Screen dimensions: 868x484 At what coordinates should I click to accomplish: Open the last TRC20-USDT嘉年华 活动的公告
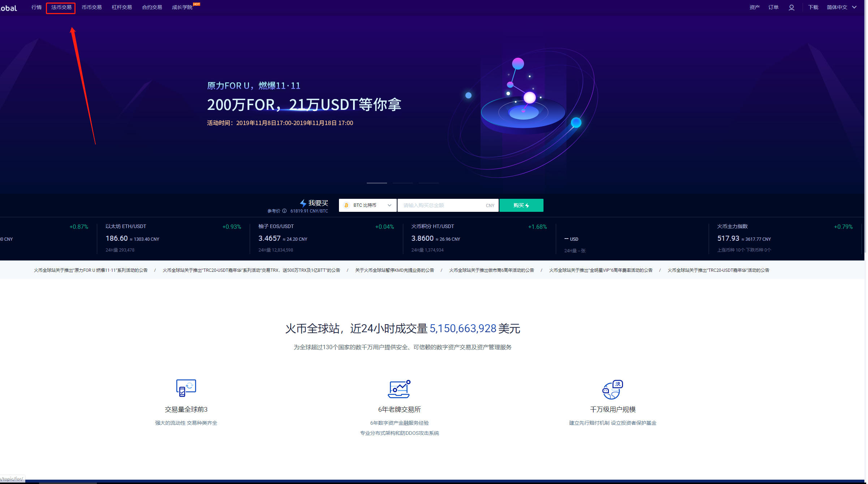(718, 270)
